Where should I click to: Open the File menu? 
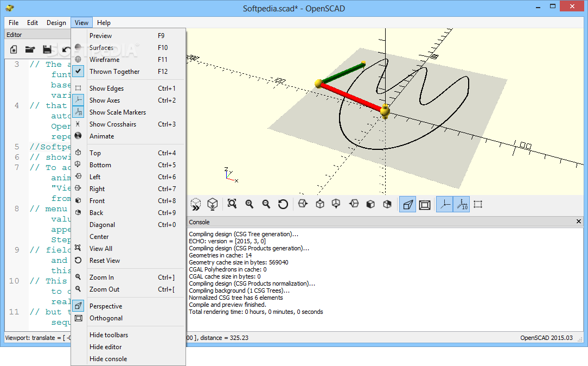click(14, 22)
